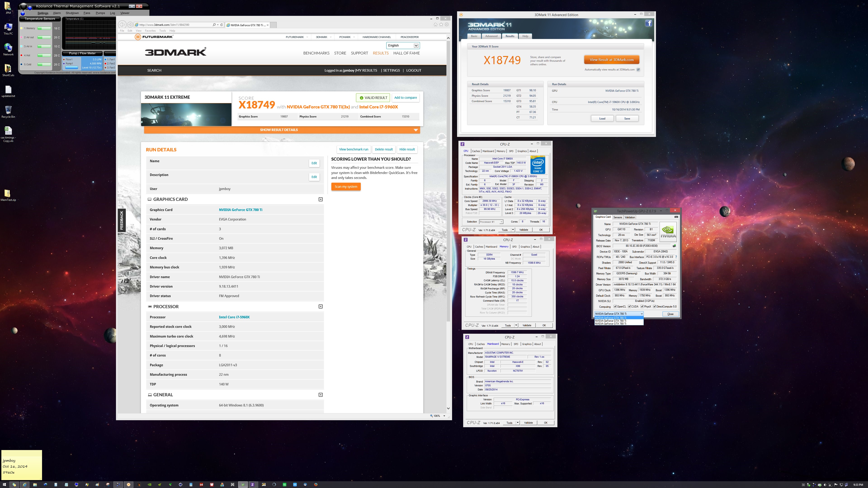
Task: Click the FEEDBACK side tab on webpage
Action: point(122,220)
